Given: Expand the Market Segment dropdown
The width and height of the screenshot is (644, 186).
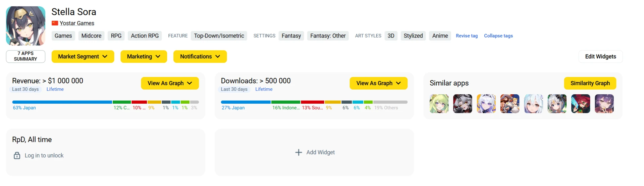Looking at the screenshot, I should pos(83,57).
